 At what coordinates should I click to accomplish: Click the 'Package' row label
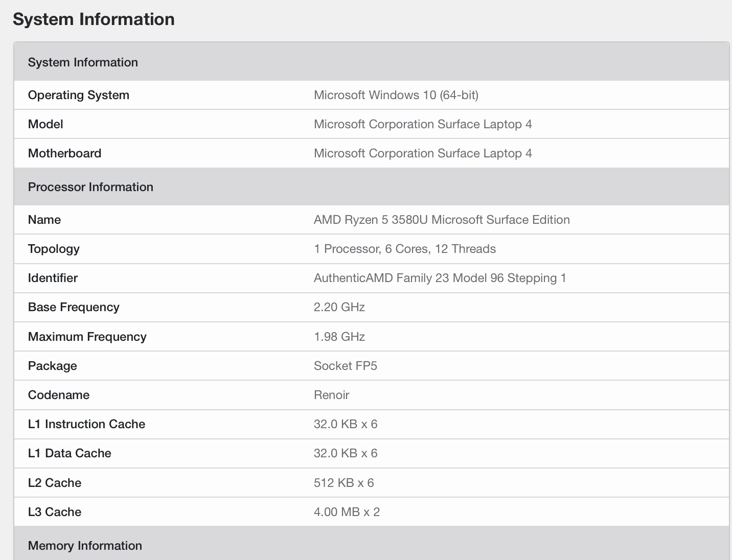click(53, 366)
